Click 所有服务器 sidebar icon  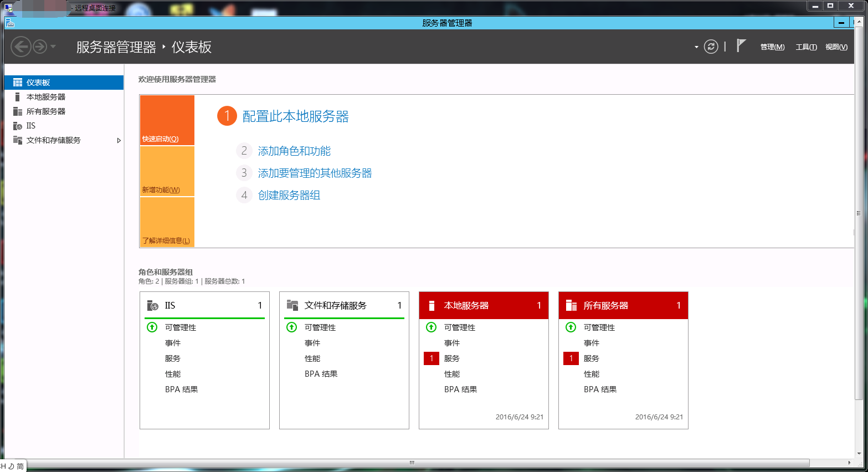(x=18, y=111)
